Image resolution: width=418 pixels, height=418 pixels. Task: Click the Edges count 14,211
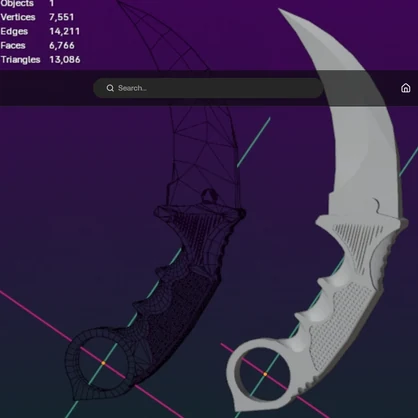coord(65,31)
